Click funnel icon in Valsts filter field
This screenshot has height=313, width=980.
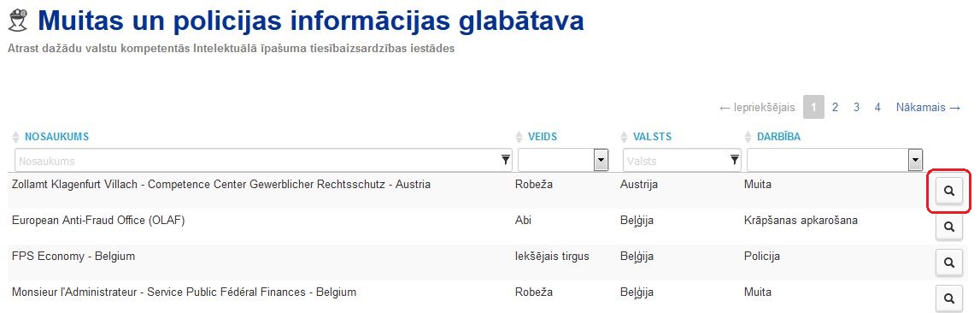click(735, 161)
